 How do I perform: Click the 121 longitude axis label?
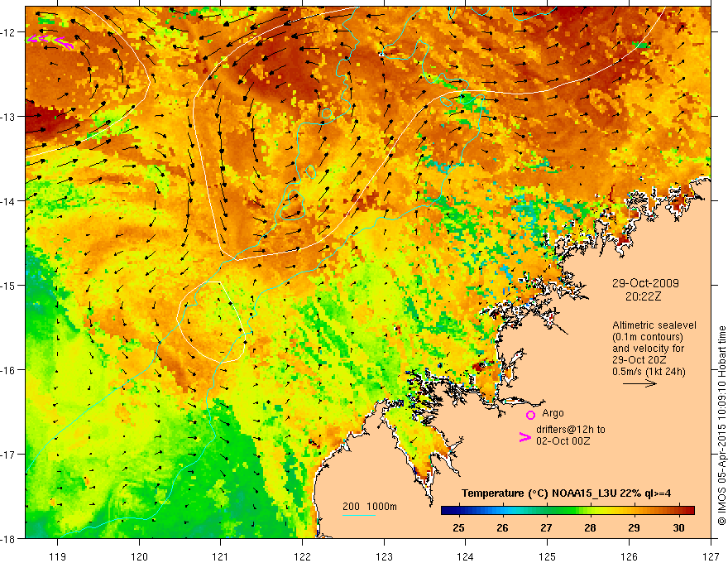[221, 556]
